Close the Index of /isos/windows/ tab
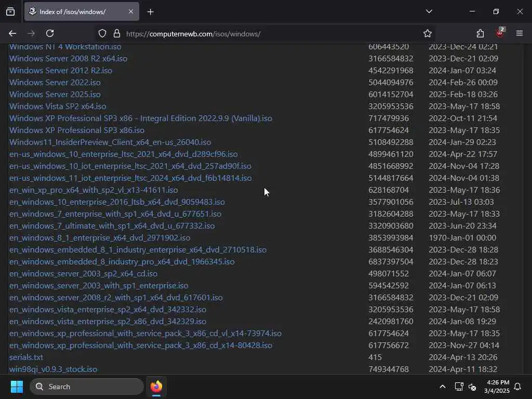This screenshot has height=399, width=532. (x=131, y=11)
